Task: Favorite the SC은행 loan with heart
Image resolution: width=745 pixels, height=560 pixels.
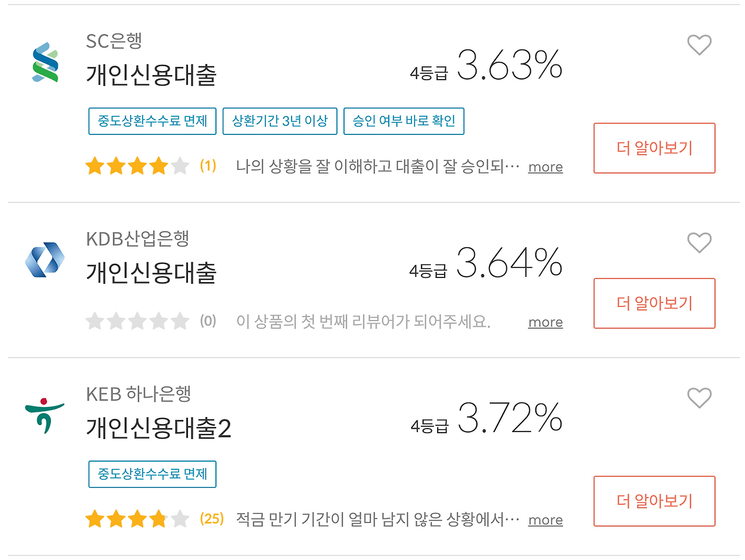Action: click(x=699, y=45)
